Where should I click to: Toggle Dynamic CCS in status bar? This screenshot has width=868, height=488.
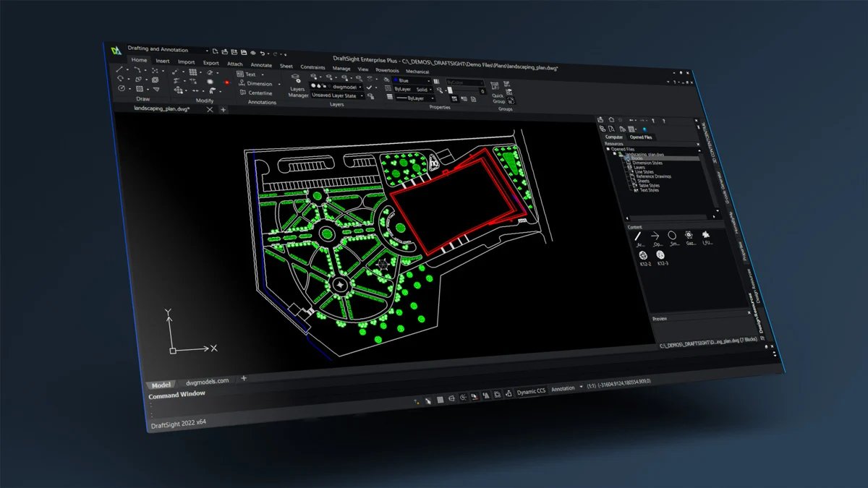tap(531, 391)
